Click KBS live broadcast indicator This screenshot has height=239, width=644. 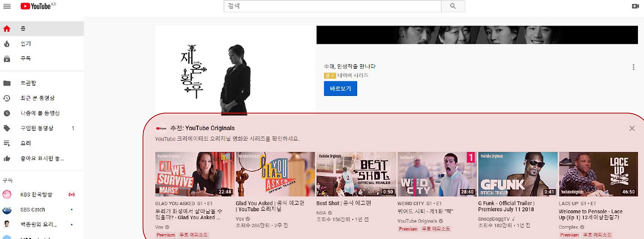71,194
